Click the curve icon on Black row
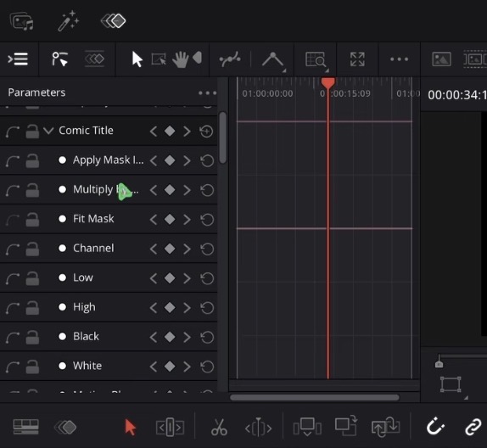 (13, 338)
